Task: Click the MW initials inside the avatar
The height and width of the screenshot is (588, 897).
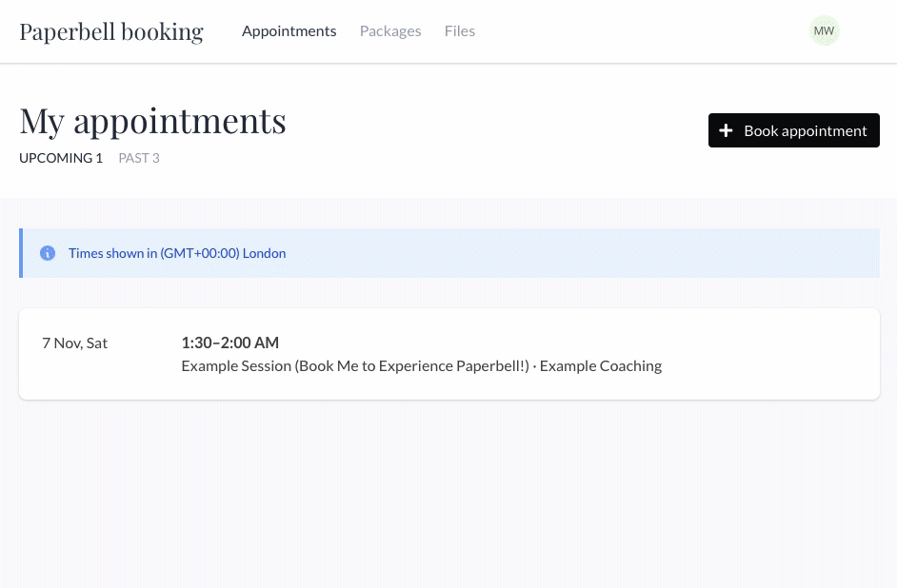Action: coord(824,30)
